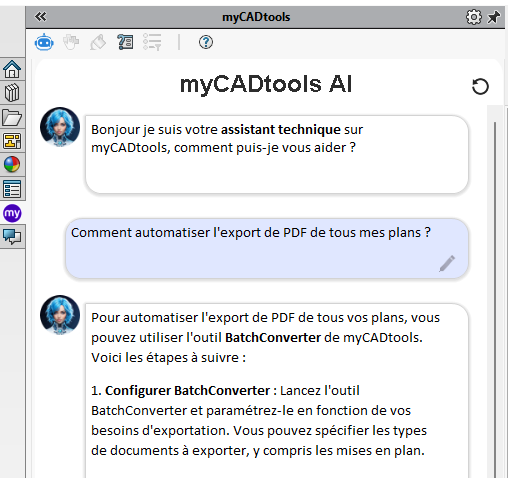Open the help question mark icon
Screen dimensions: 508x478
(206, 42)
